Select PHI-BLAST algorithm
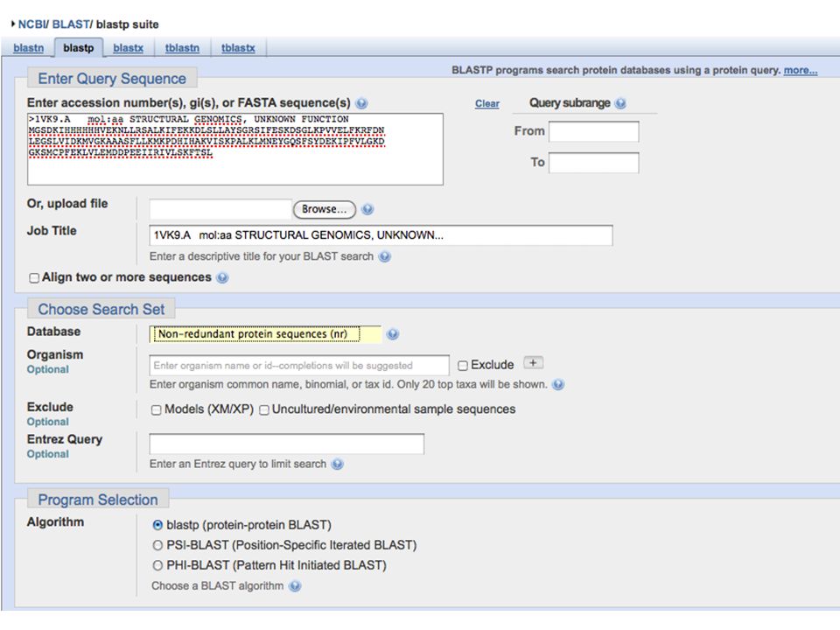This screenshot has width=840, height=630. click(x=157, y=565)
